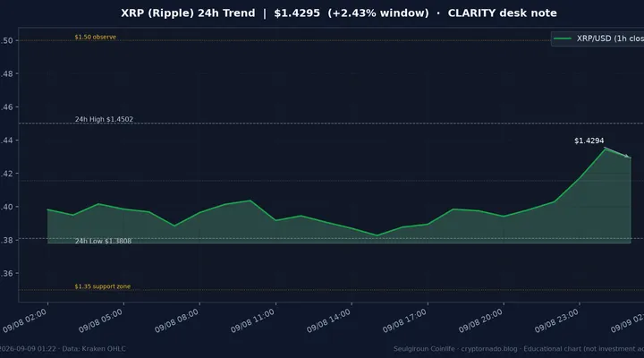Viewport: 644px width, 358px height.
Task: Click the '09/08 08:00' x-axis label
Action: [x=176, y=320]
